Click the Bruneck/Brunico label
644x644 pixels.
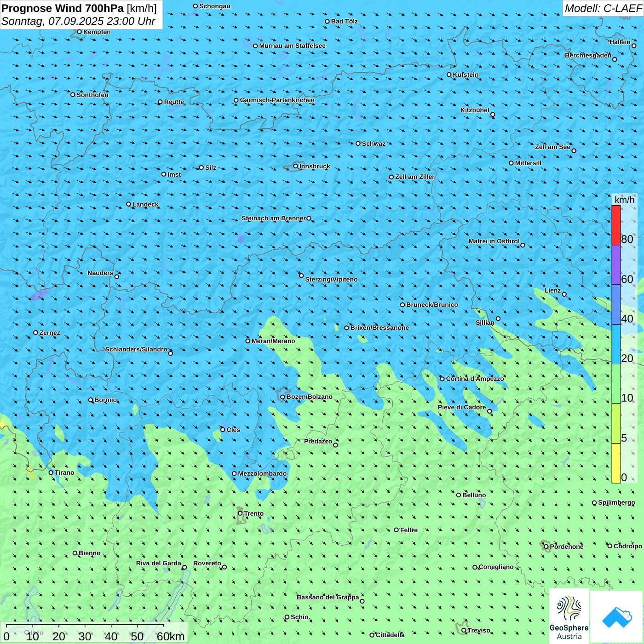point(432,305)
